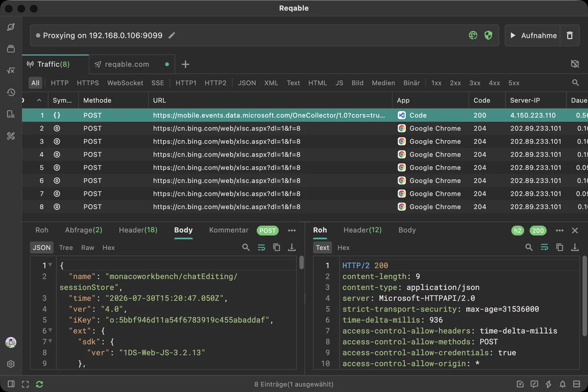This screenshot has height=392, width=588.
Task: Toggle the SSL shield icon
Action: coord(488,35)
